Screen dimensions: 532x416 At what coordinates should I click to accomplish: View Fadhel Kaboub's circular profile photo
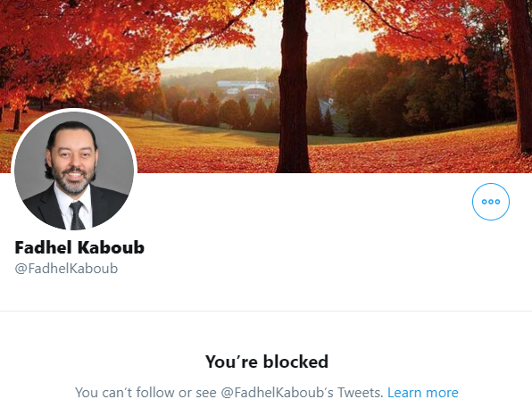(74, 171)
